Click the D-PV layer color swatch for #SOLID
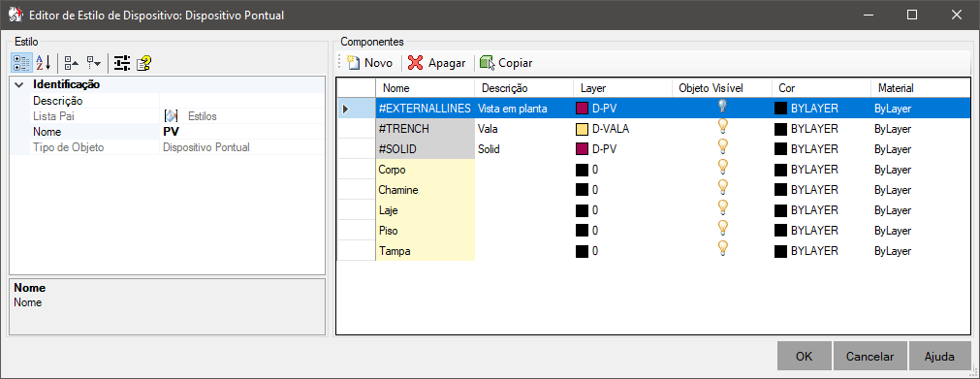 click(x=582, y=149)
